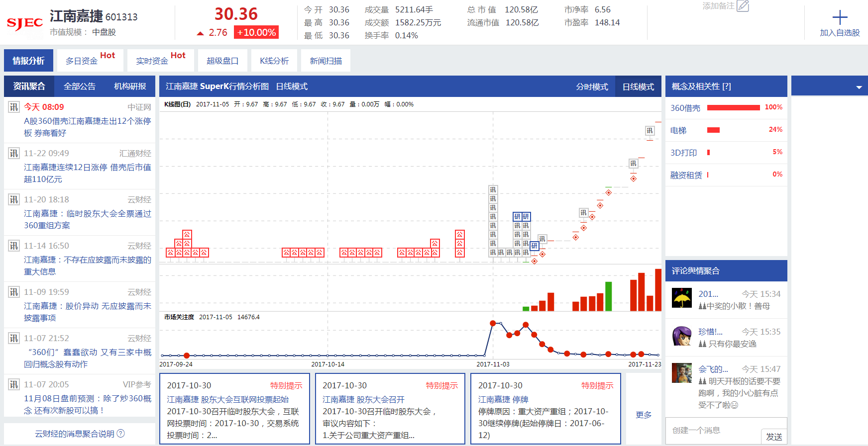Switch chart to 日线模式 button
Image resolution: width=868 pixels, height=446 pixels.
click(638, 87)
